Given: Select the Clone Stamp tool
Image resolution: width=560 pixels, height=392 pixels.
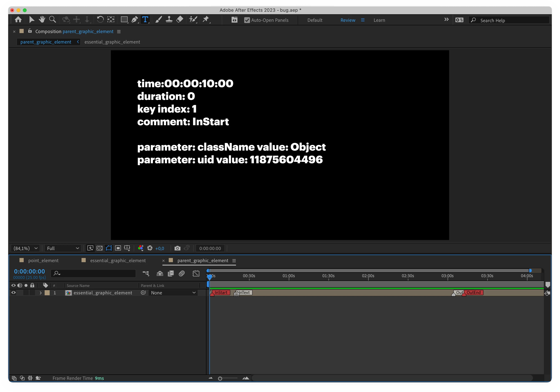Looking at the screenshot, I should pyautogui.click(x=169, y=19).
